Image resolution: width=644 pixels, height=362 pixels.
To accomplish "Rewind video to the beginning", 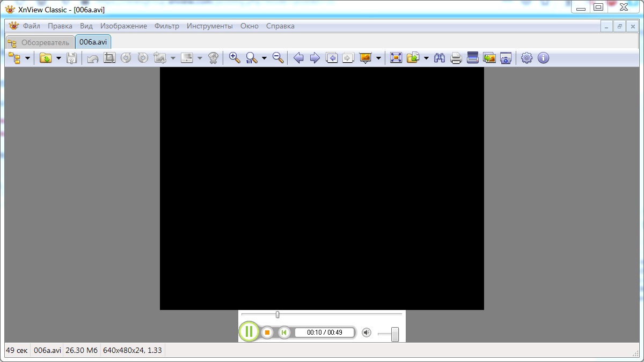I will tap(284, 333).
